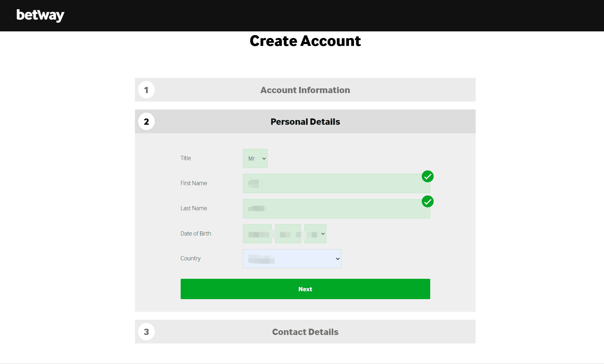
Task: Click the step 2 number circle
Action: click(x=146, y=122)
